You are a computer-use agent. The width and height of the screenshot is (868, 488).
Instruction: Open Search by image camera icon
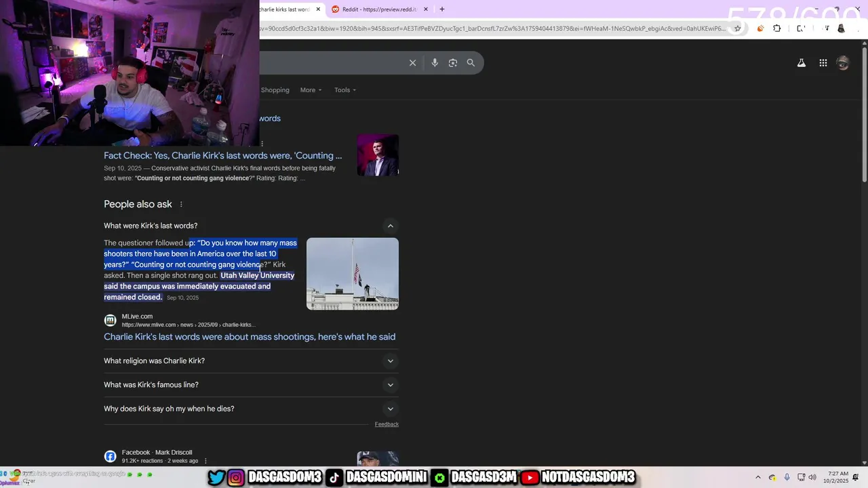[x=453, y=63]
